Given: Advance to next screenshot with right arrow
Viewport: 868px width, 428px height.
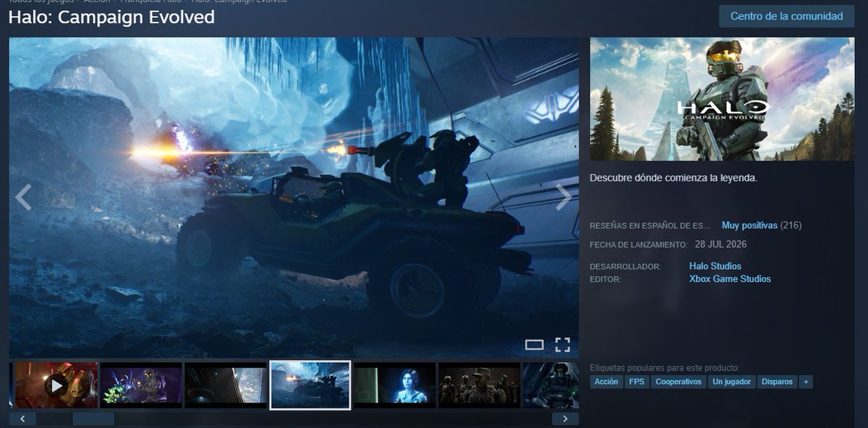Looking at the screenshot, I should pyautogui.click(x=563, y=197).
